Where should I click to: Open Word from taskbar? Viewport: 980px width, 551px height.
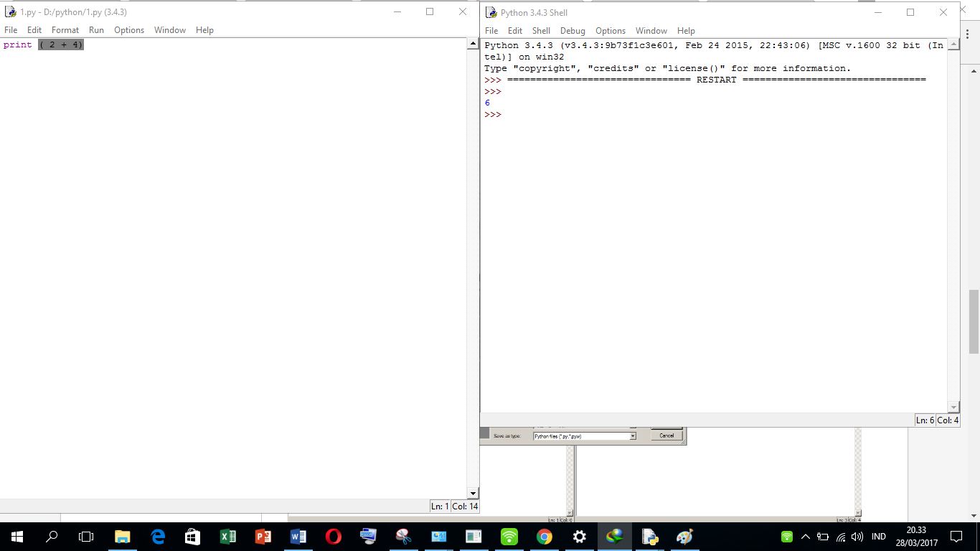pos(298,537)
